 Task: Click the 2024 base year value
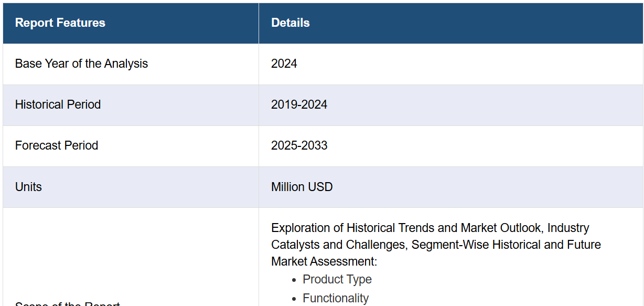point(284,64)
